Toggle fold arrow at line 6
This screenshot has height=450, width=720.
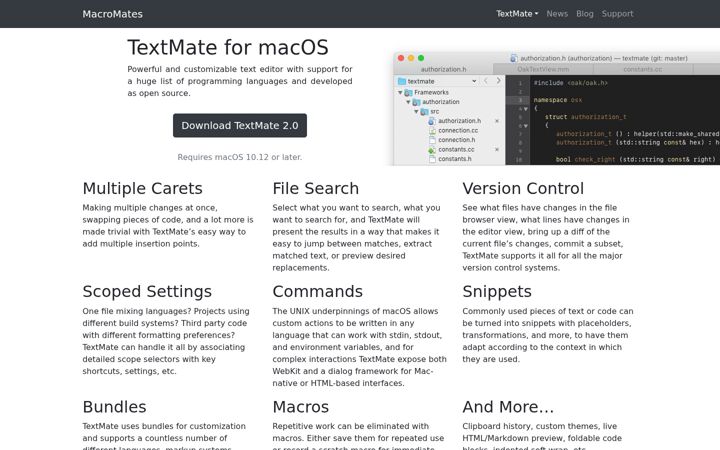526,125
